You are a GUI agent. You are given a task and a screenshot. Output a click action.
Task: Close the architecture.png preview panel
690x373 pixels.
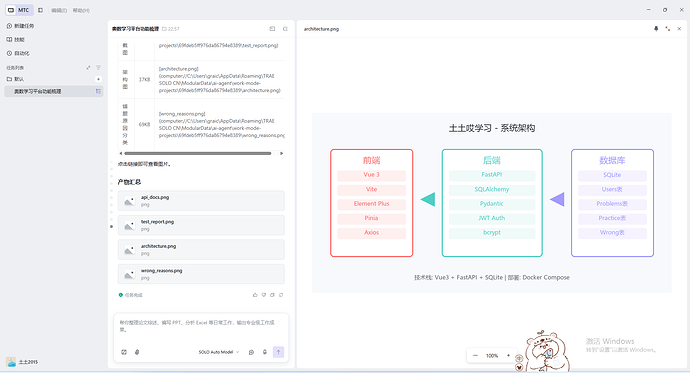pyautogui.click(x=679, y=29)
